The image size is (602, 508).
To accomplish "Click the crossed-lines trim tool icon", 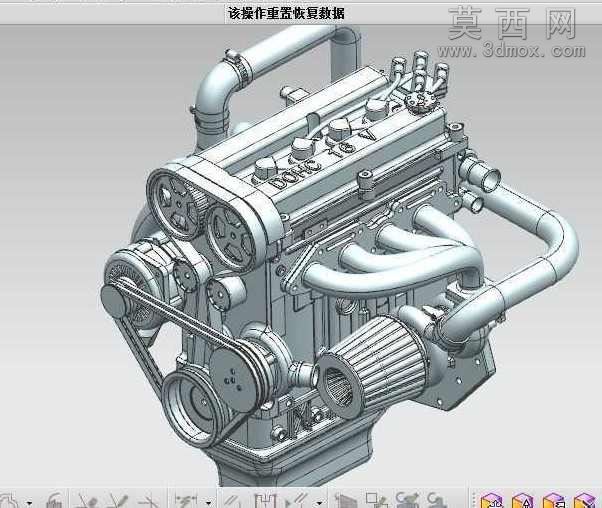I will 149,500.
